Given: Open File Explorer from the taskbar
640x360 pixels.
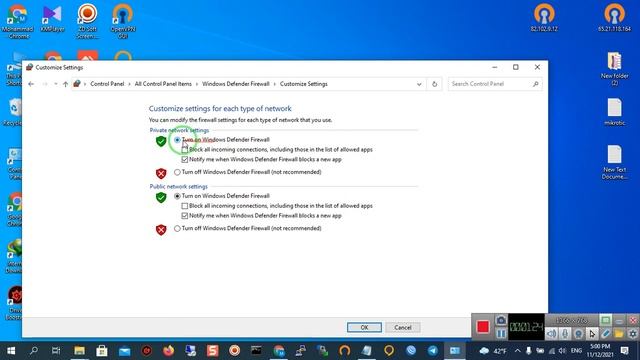Looking at the screenshot, I should 79,351.
